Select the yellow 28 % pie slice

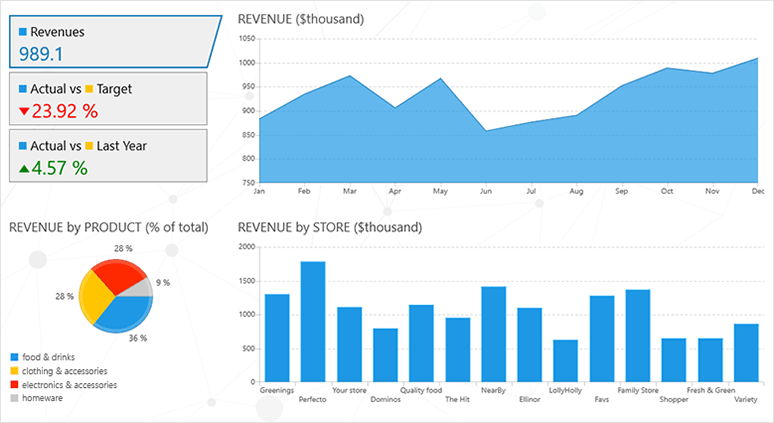94,298
